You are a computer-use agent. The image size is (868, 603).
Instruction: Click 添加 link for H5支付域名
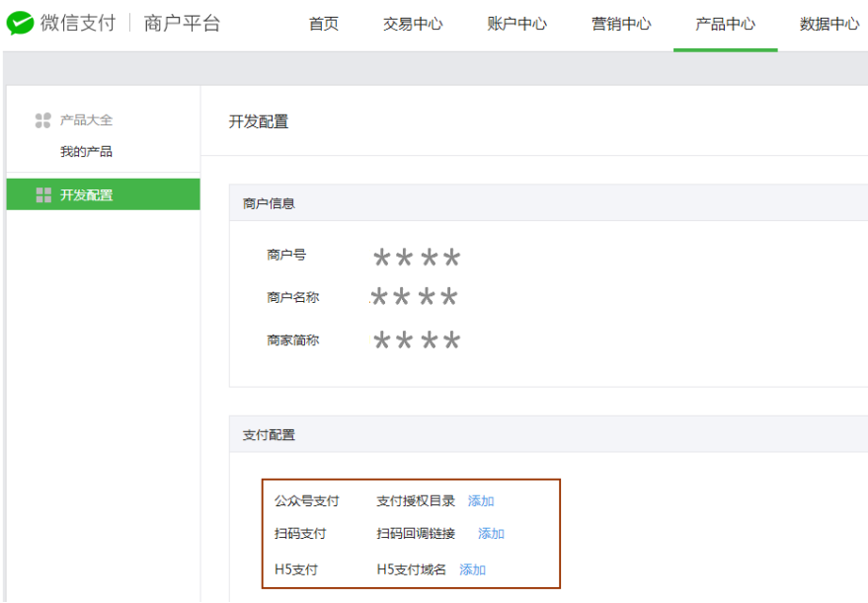pyautogui.click(x=472, y=569)
